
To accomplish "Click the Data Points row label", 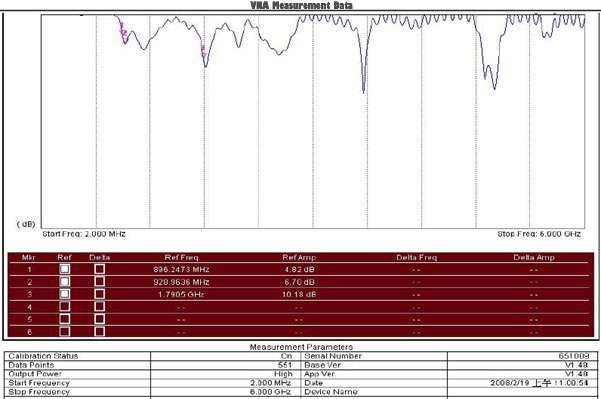I will (31, 365).
